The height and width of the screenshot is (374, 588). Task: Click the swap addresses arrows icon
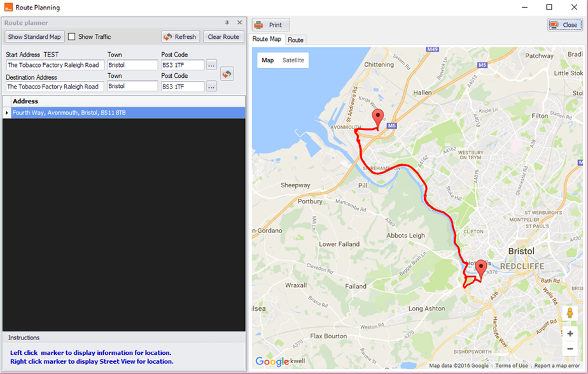227,74
